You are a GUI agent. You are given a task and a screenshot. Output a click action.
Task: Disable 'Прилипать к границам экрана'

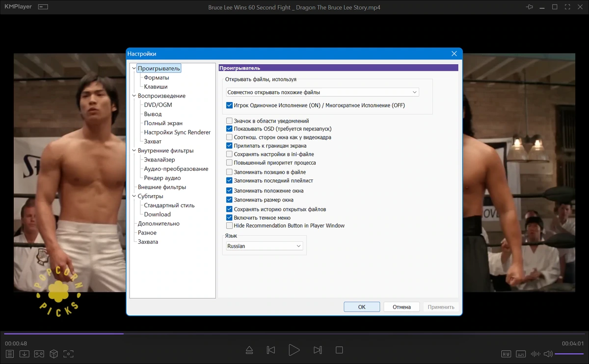click(229, 146)
